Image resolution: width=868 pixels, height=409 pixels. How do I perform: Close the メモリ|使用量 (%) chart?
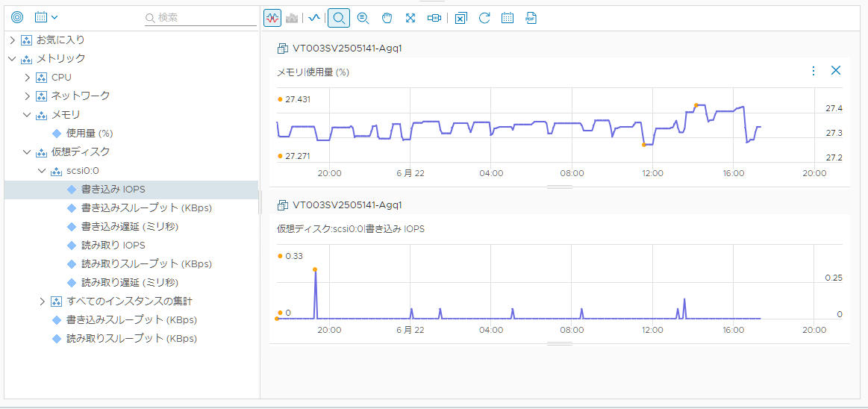click(836, 70)
